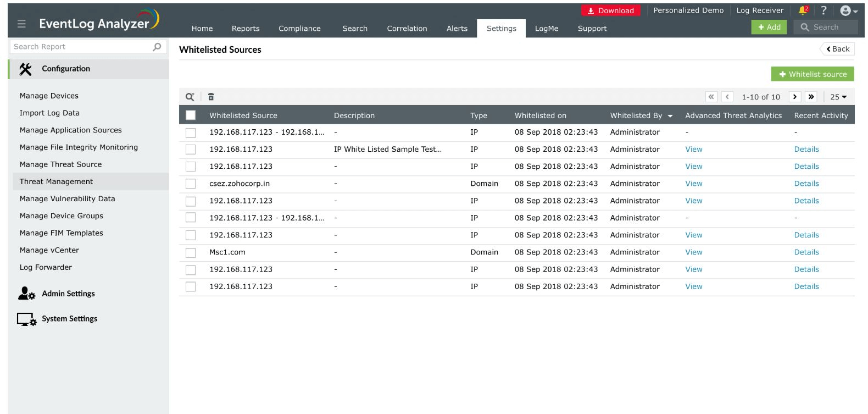Image resolution: width=868 pixels, height=414 pixels.
Task: Open the rows-per-page 25 dropdown
Action: click(x=838, y=97)
